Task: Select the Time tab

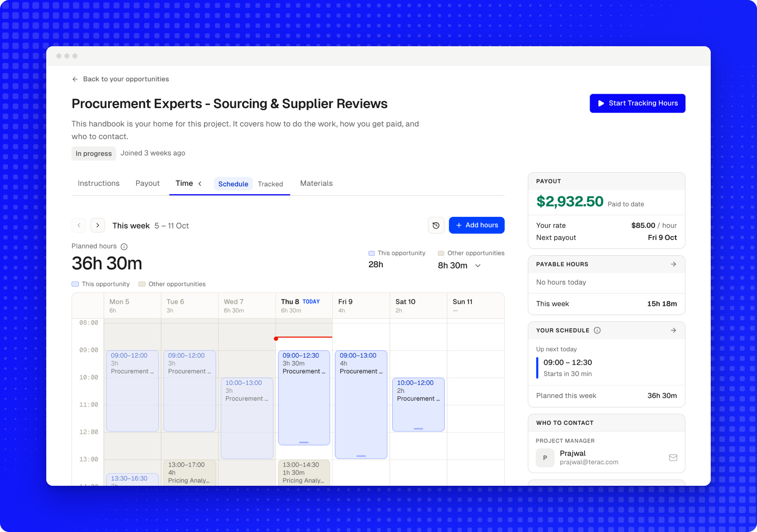Action: (x=184, y=183)
